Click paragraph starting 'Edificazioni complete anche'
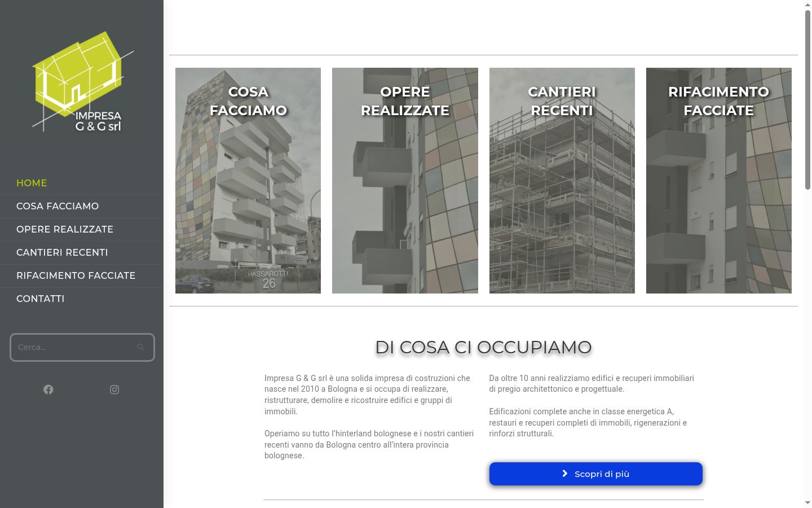 [x=589, y=423]
